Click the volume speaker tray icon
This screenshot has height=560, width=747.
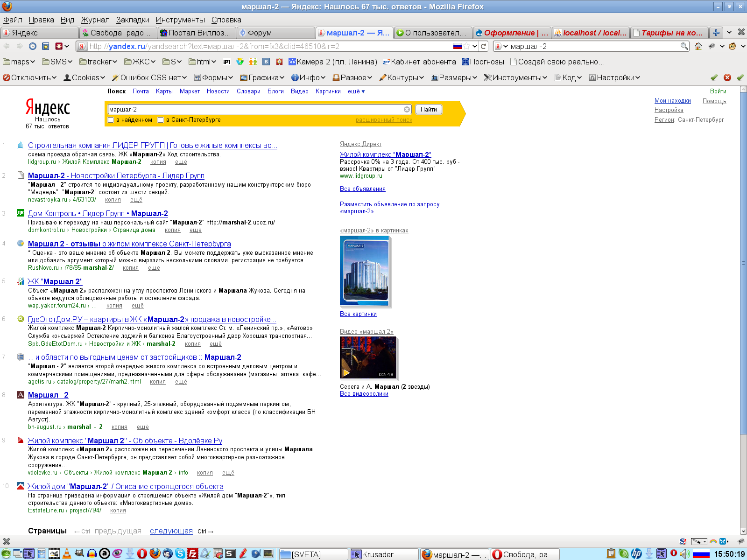(x=684, y=554)
